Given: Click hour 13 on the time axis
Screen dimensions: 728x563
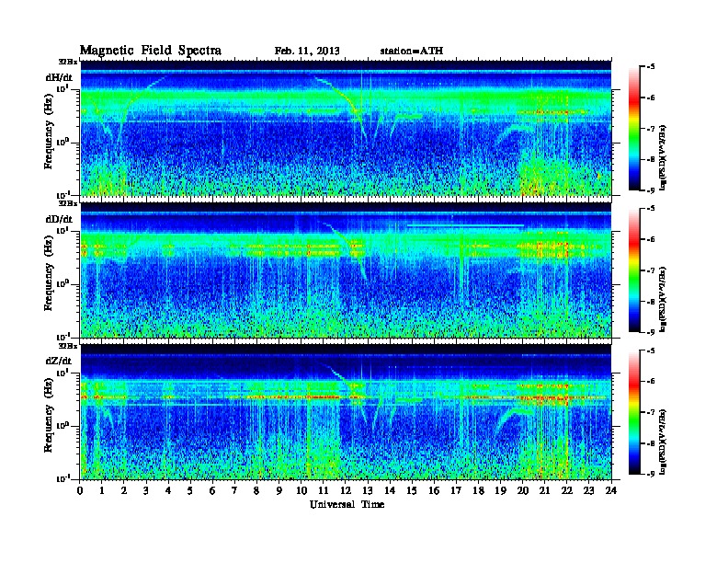Looking at the screenshot, I should tap(368, 490).
